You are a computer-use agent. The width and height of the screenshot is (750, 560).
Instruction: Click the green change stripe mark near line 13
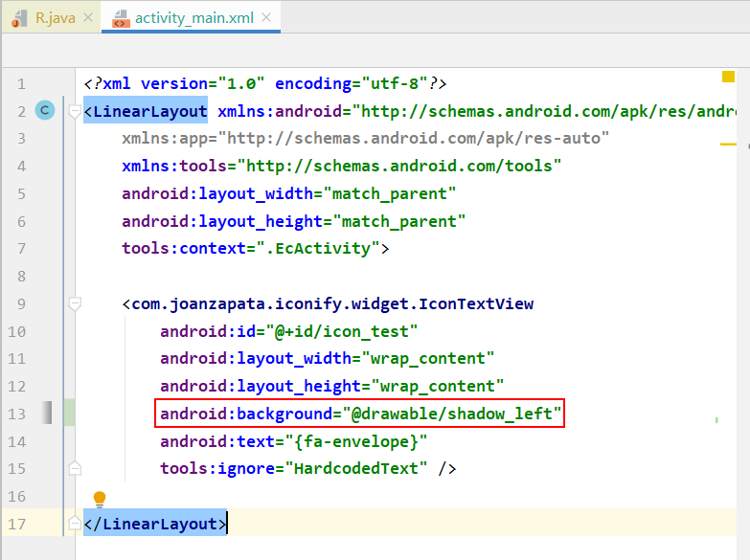[x=716, y=420]
